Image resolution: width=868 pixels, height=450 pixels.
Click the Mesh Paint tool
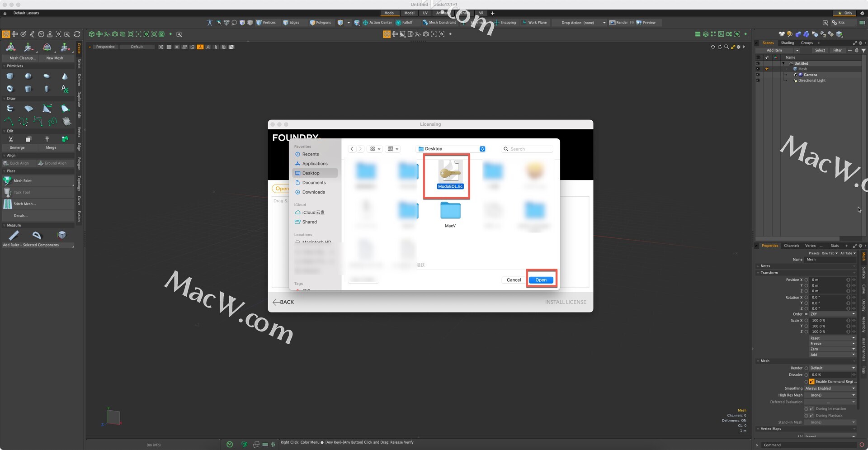pyautogui.click(x=38, y=181)
